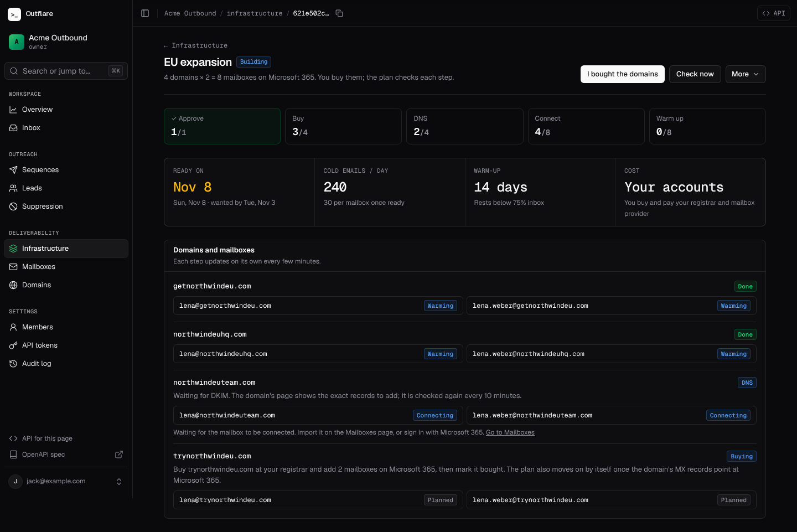This screenshot has height=532, width=797.
Task: Click the Connecting badge for lena.weber@northwindeuteam.com
Action: point(728,415)
